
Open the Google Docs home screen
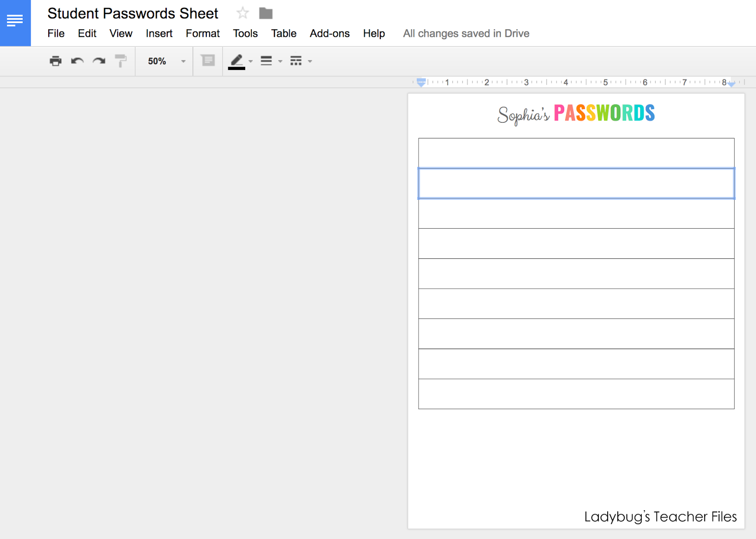[15, 20]
